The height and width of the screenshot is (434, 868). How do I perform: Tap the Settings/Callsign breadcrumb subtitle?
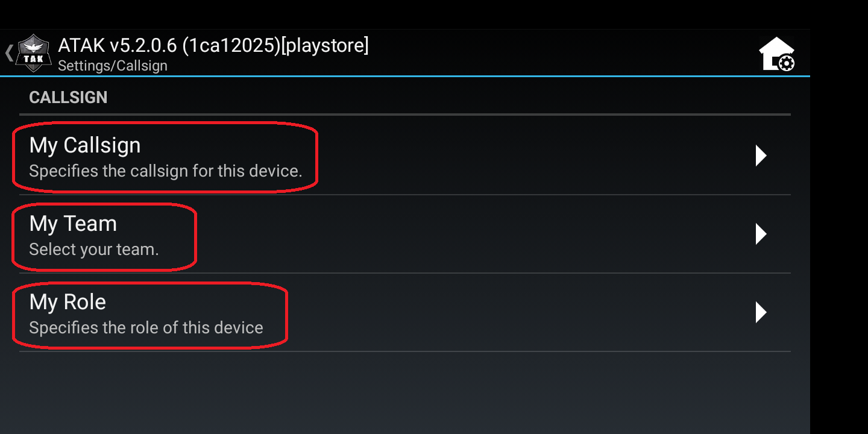(113, 66)
